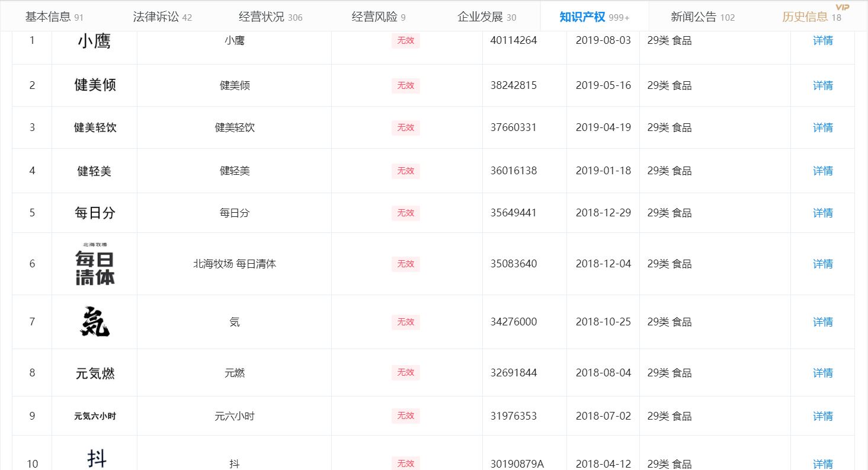Image resolution: width=868 pixels, height=470 pixels.
Task: Open the 新闻公告 tab
Action: (x=702, y=17)
